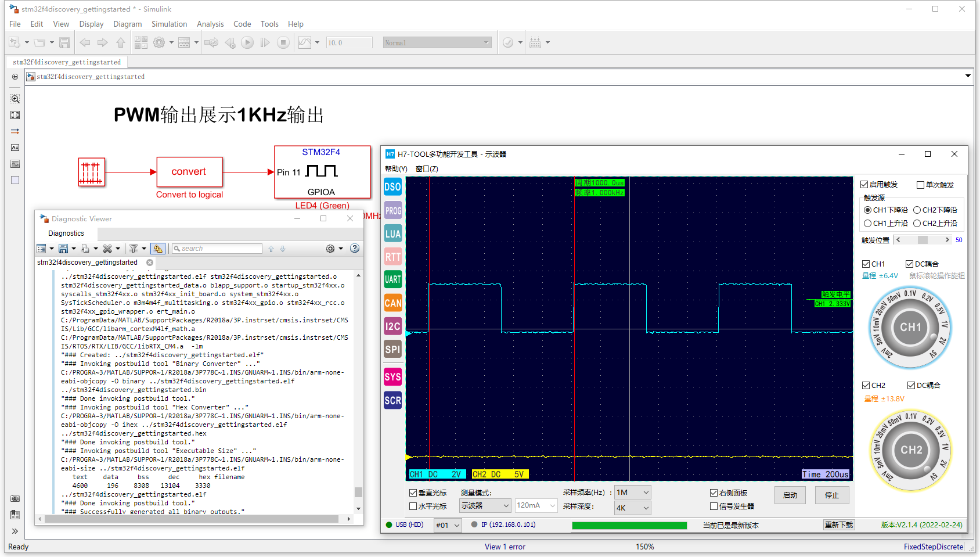Open the 采样深度 4K sample depth dropdown

633,508
